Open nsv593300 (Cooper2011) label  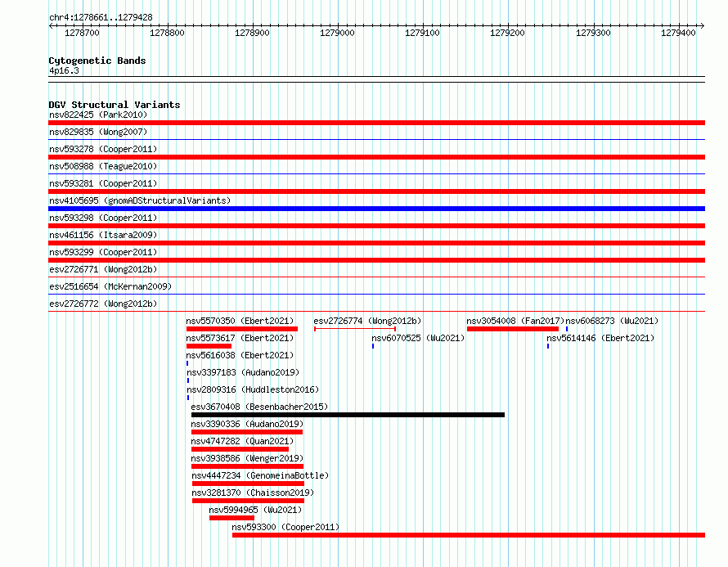coord(285,527)
